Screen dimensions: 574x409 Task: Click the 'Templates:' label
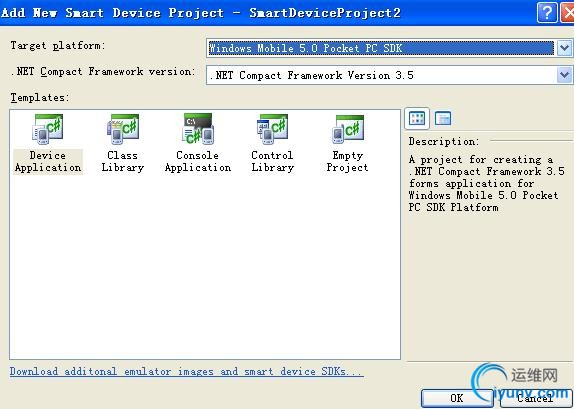(x=40, y=98)
